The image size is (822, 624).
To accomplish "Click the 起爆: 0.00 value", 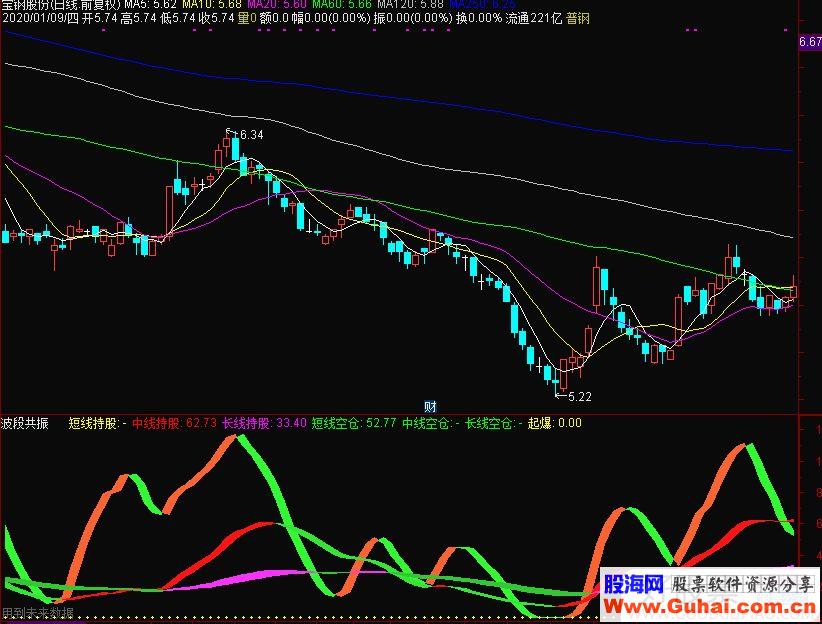I will coord(555,423).
